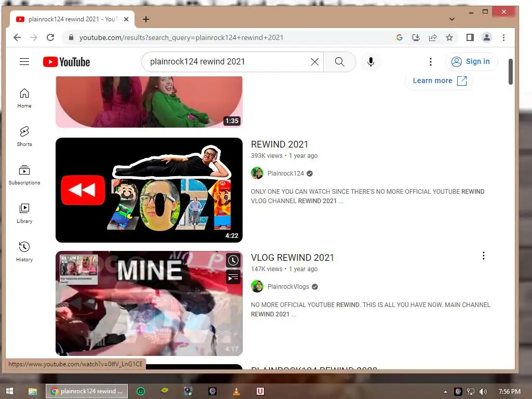Select the plainrock124 rewind 2021 tab

(x=72, y=19)
